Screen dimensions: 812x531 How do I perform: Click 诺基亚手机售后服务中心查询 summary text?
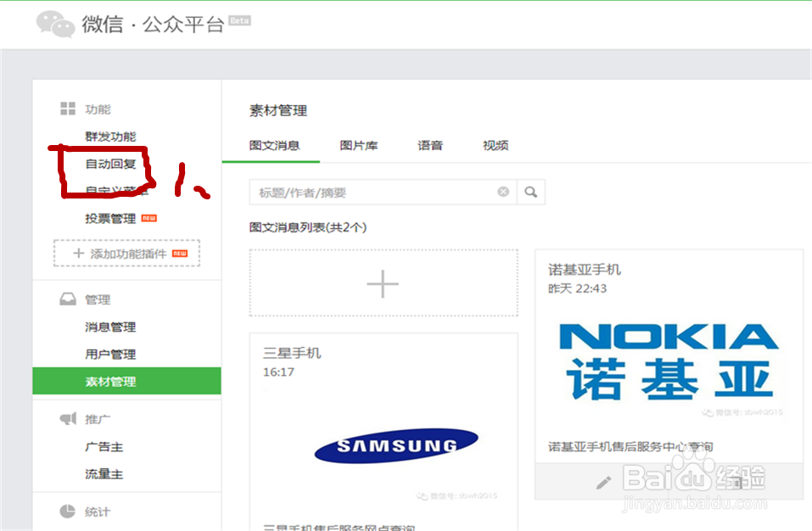click(630, 447)
